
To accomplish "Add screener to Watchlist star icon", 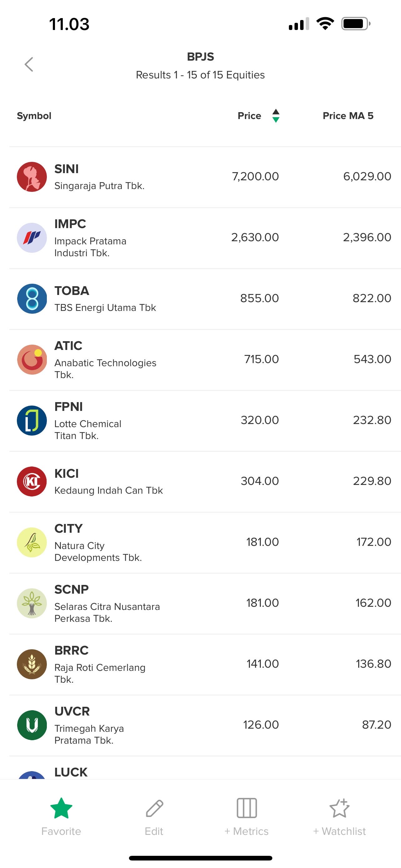I will pos(339,808).
